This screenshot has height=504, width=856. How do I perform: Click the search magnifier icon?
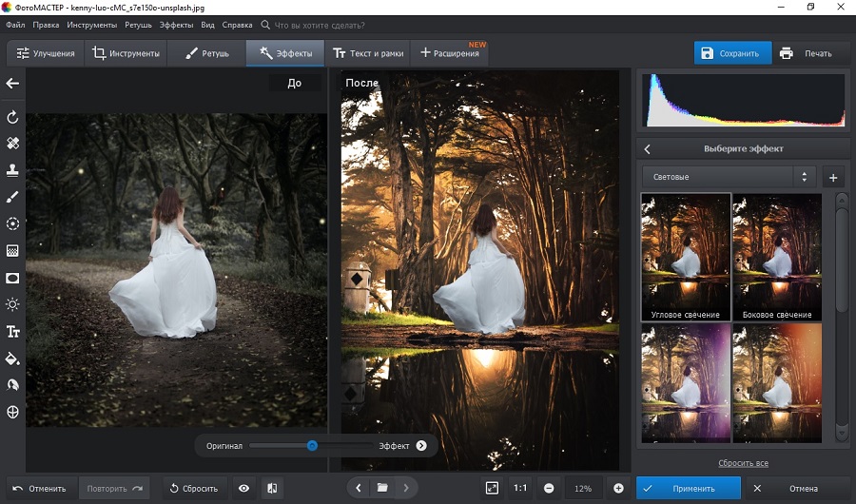[265, 25]
